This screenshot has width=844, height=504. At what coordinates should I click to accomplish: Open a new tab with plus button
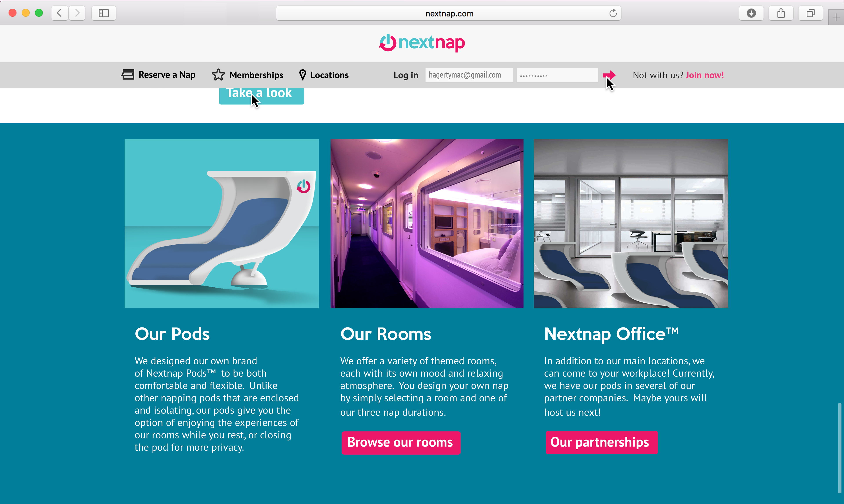pyautogui.click(x=836, y=17)
